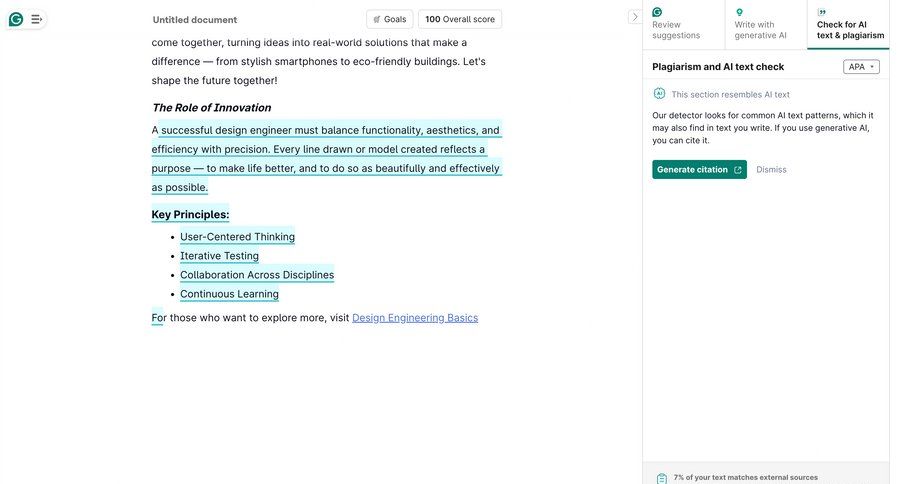Viewport: 900px width, 484px height.
Task: Open the Goals button
Action: [390, 19]
